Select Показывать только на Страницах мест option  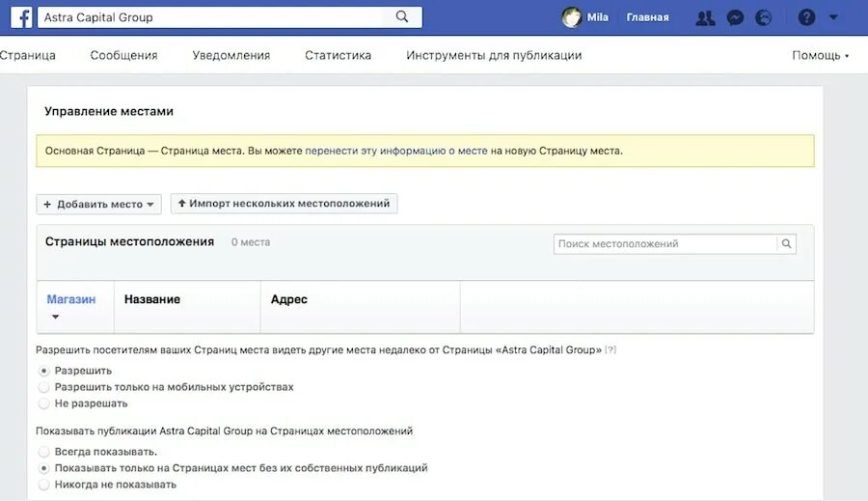click(43, 468)
